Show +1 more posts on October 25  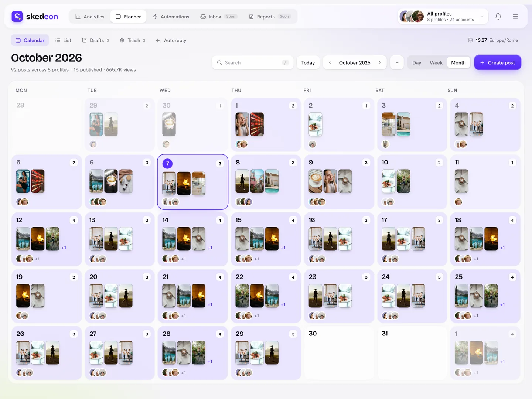pos(502,304)
